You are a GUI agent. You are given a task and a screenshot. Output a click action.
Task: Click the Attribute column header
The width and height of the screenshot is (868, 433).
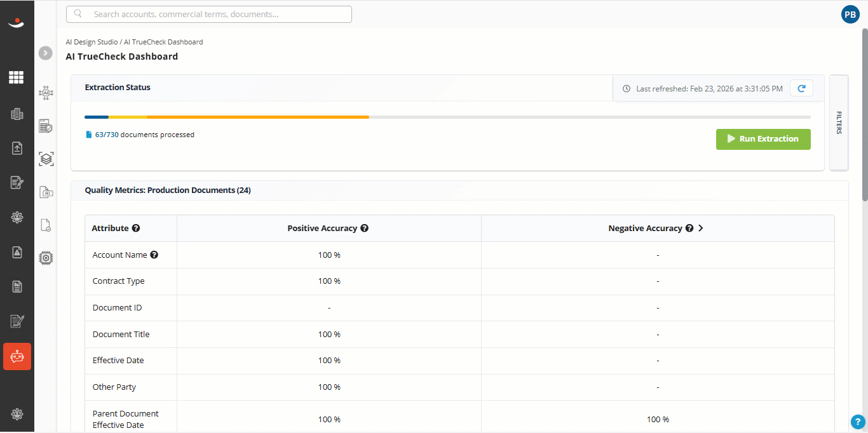click(131, 228)
